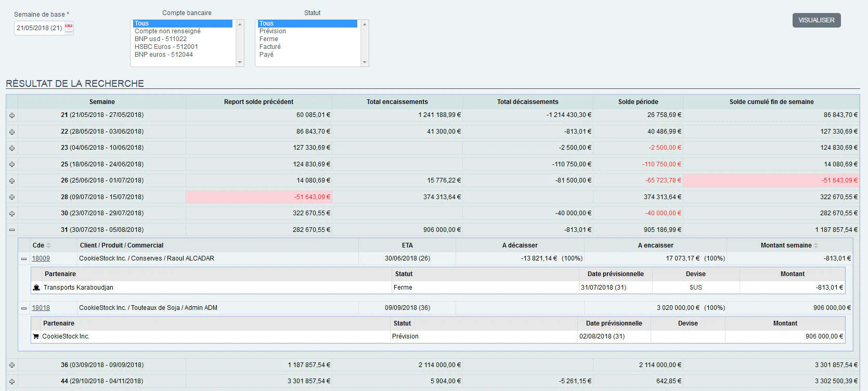Click Solde période column header
This screenshot has width=868, height=391.
coord(638,102)
